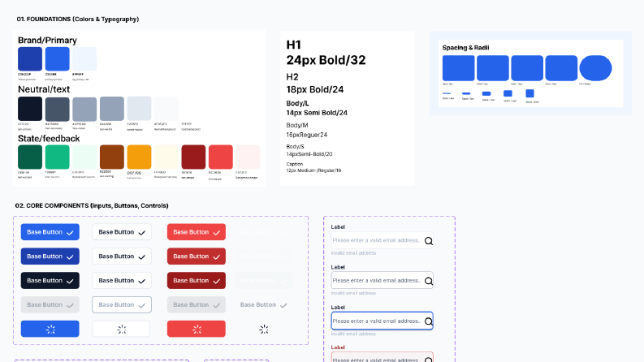Select the bright green State/feedback swatch

tap(57, 157)
